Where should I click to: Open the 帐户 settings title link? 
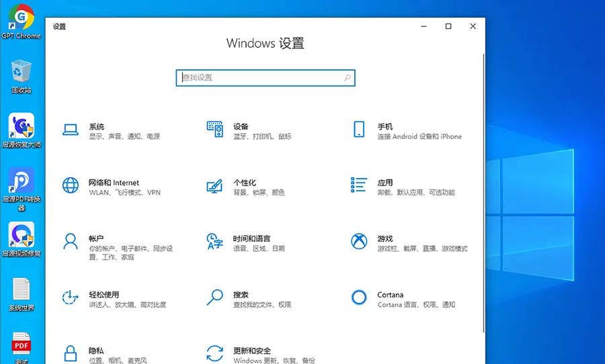point(96,238)
